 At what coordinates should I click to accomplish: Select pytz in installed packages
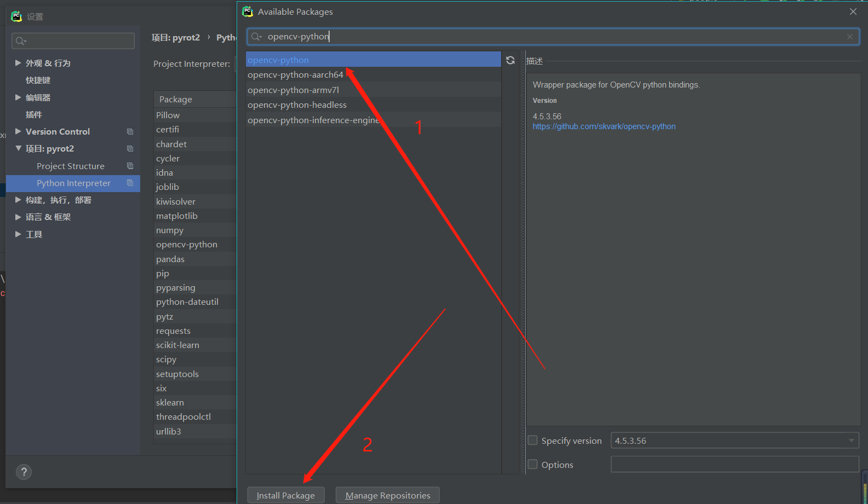[195, 316]
